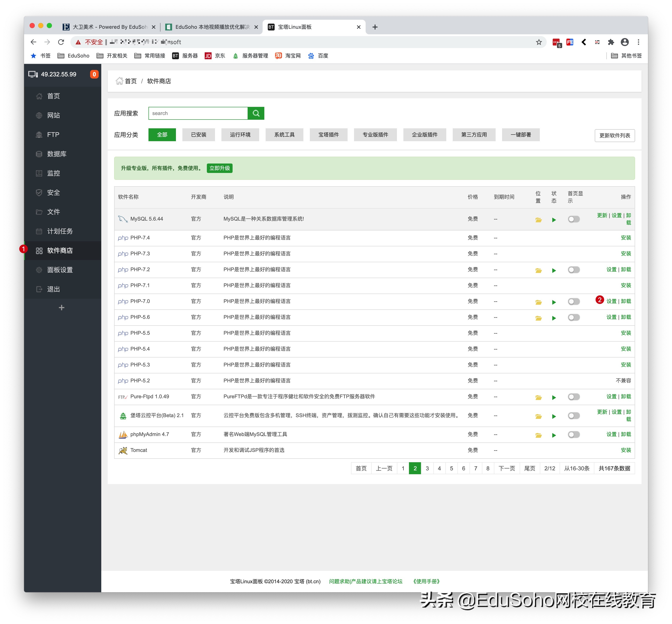The height and width of the screenshot is (624, 672).
Task: Enable PHP-7.0 homepage display toggle
Action: [573, 301]
